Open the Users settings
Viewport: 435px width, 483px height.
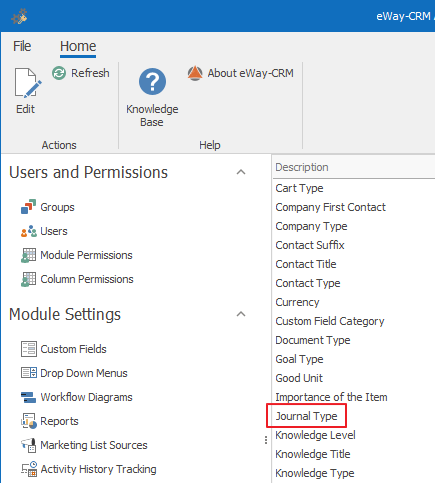(x=54, y=231)
